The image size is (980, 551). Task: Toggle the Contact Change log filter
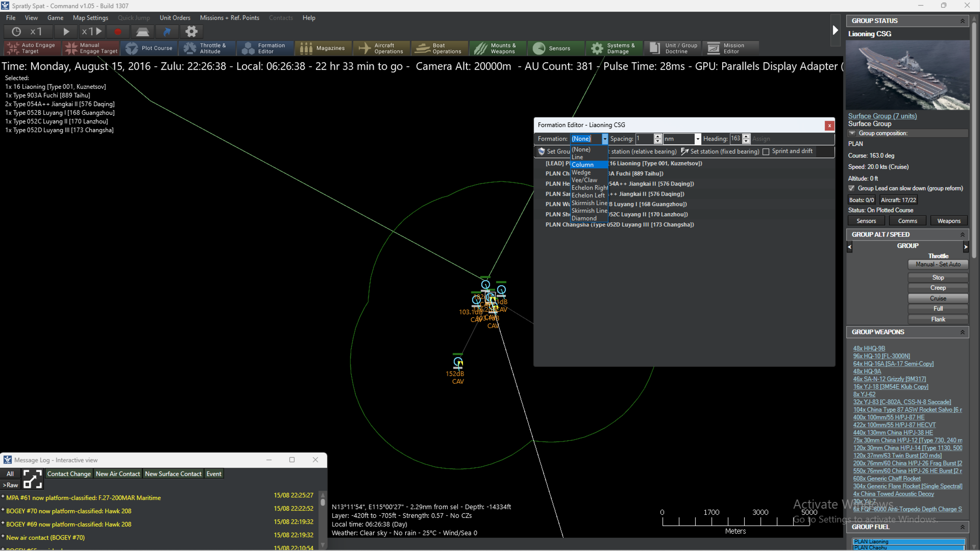[x=69, y=474]
